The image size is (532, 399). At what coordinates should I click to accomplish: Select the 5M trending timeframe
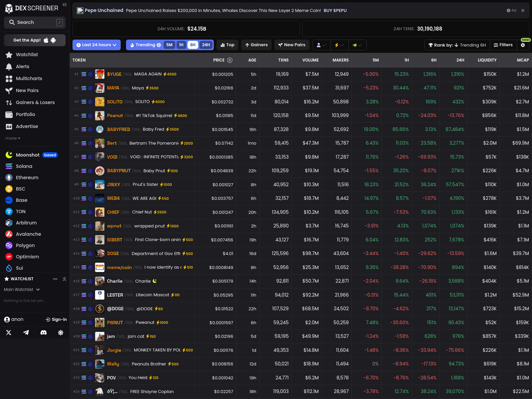pyautogui.click(x=170, y=45)
